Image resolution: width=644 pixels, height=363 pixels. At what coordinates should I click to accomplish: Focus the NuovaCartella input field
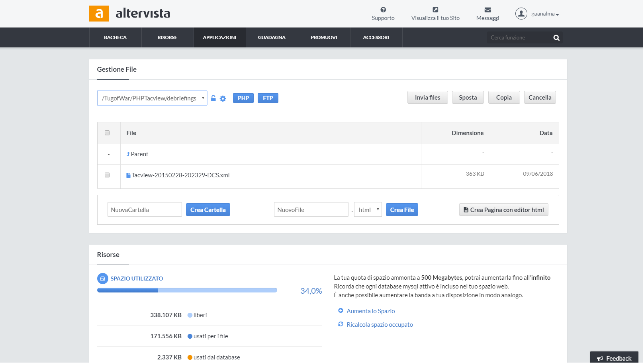(x=145, y=210)
